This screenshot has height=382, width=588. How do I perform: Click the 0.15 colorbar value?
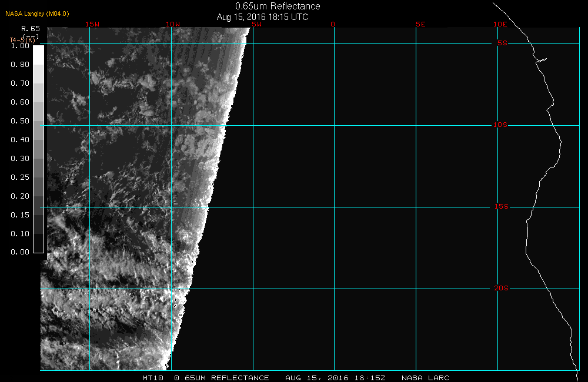point(20,215)
